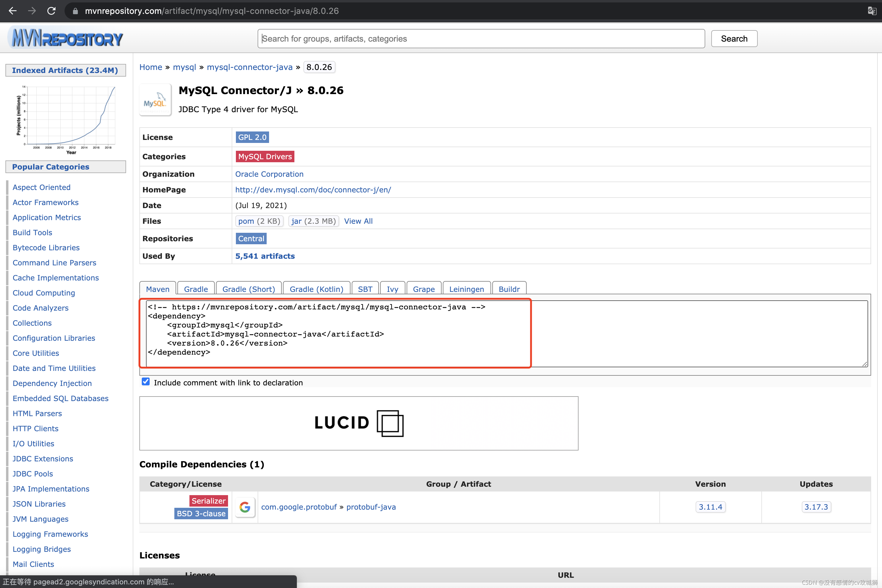882x588 pixels.
Task: Click the 3.17.3 update version link
Action: (x=816, y=507)
